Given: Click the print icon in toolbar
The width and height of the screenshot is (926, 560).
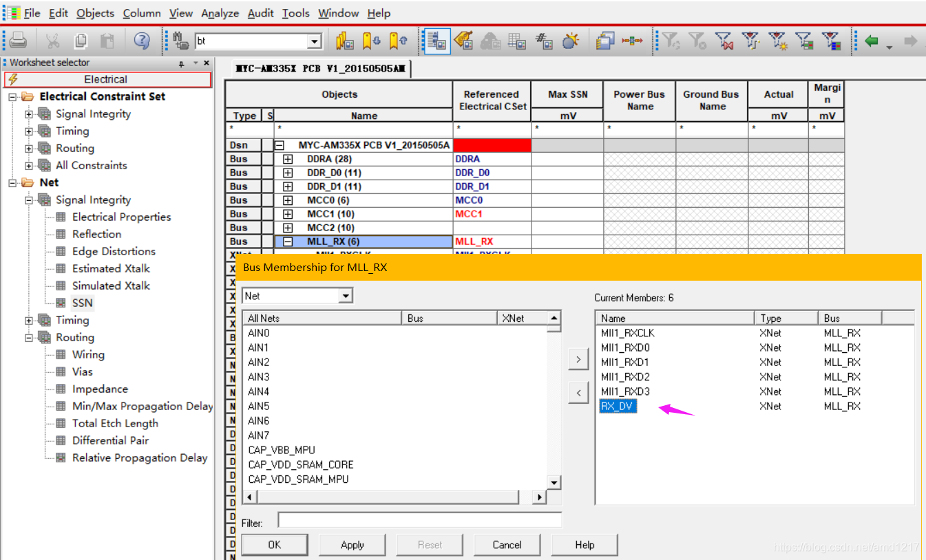Looking at the screenshot, I should coord(18,41).
